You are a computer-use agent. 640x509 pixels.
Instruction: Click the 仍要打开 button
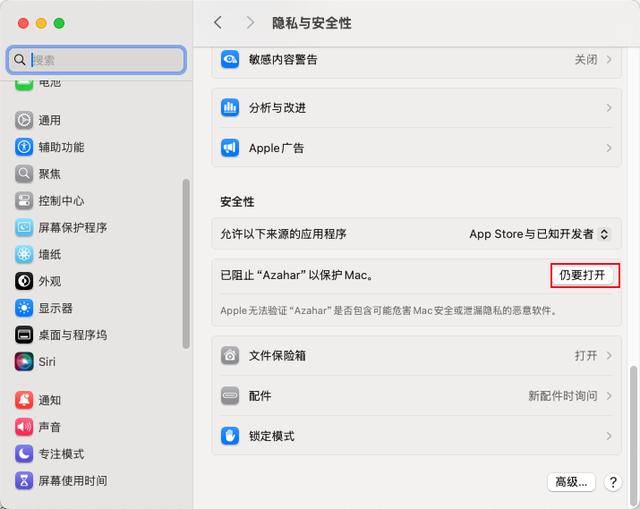click(583, 275)
